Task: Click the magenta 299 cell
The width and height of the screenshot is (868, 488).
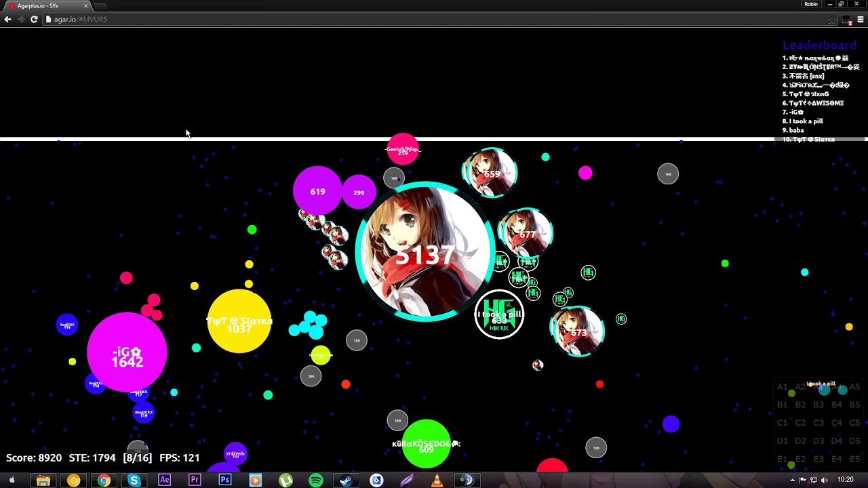Action: pos(359,192)
